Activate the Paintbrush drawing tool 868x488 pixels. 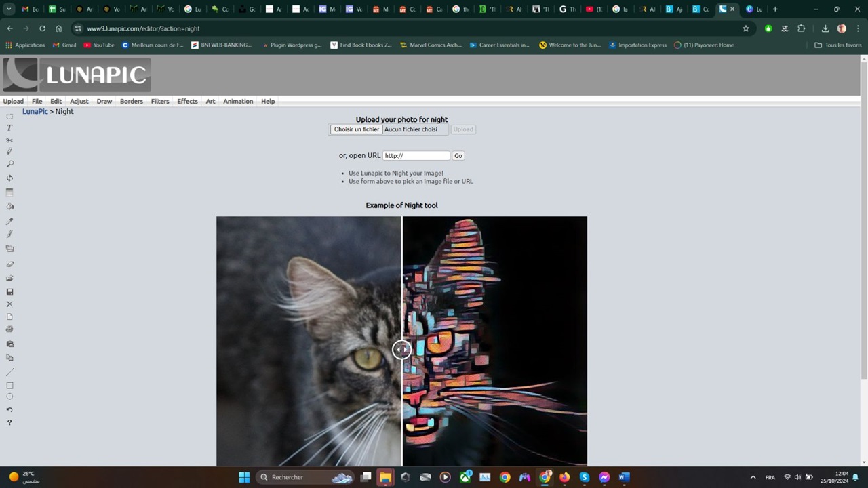[x=9, y=233]
